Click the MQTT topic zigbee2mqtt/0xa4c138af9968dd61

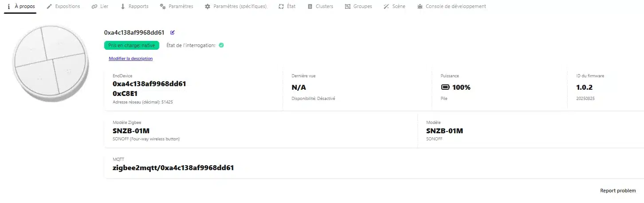click(173, 168)
